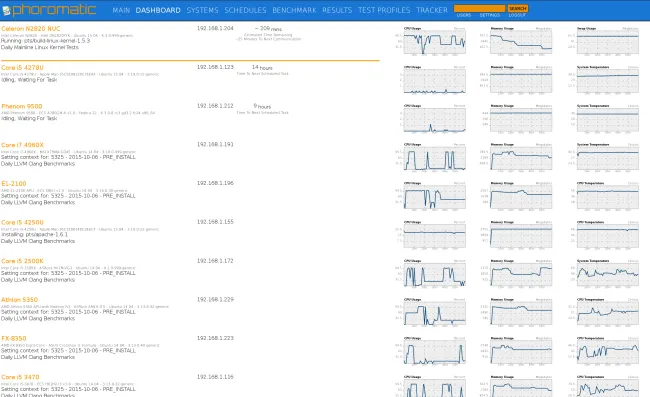
Task: Click the E1-2100 CPU Temperature graph
Action: 603,196
